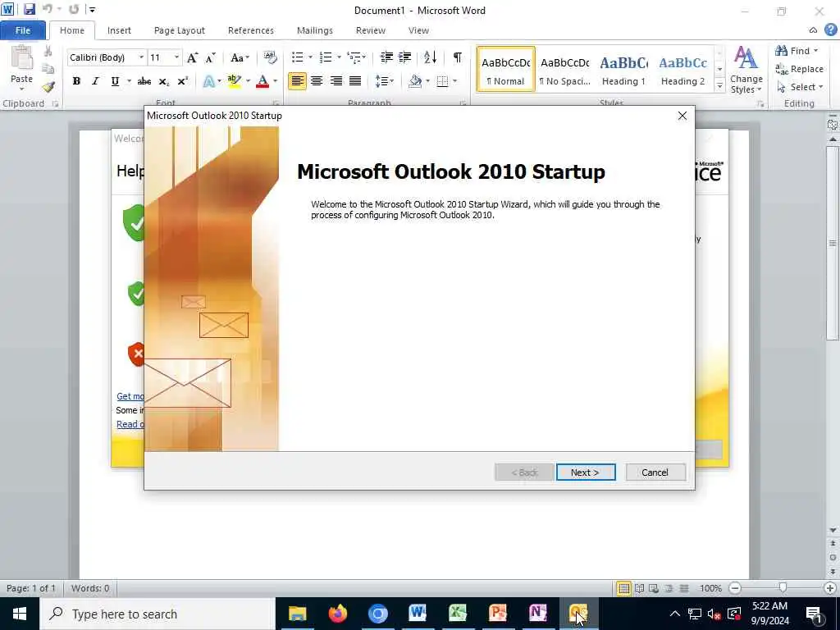Click the Save icon in Quick Access Toolbar
840x630 pixels.
29,9
